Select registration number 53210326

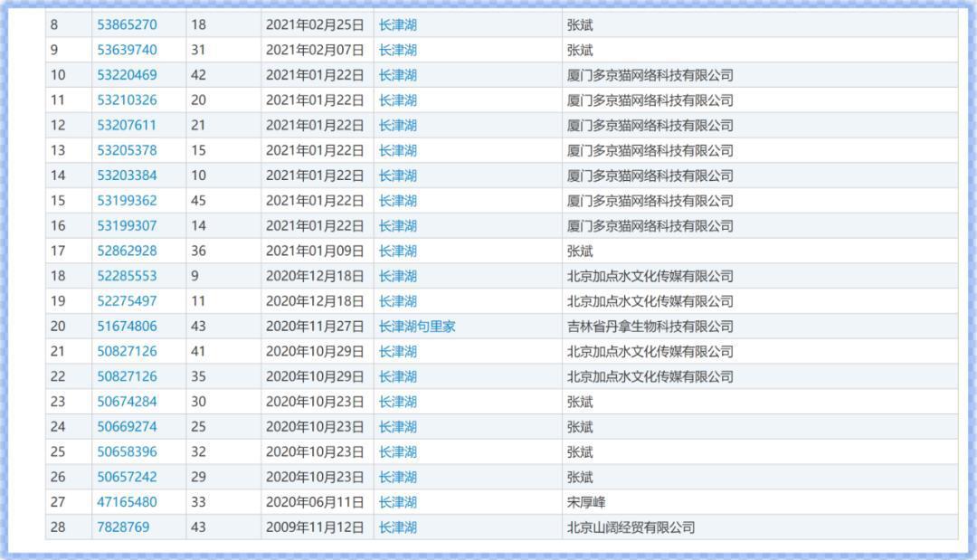tap(127, 100)
